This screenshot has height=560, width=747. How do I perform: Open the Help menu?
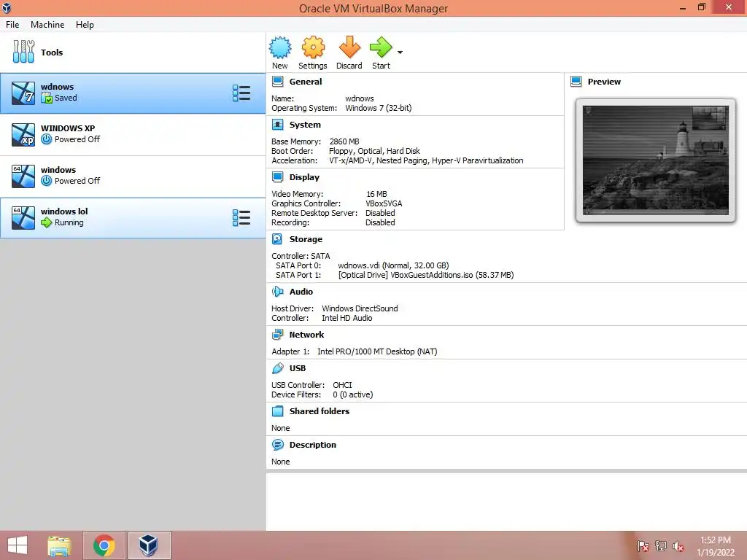85,25
